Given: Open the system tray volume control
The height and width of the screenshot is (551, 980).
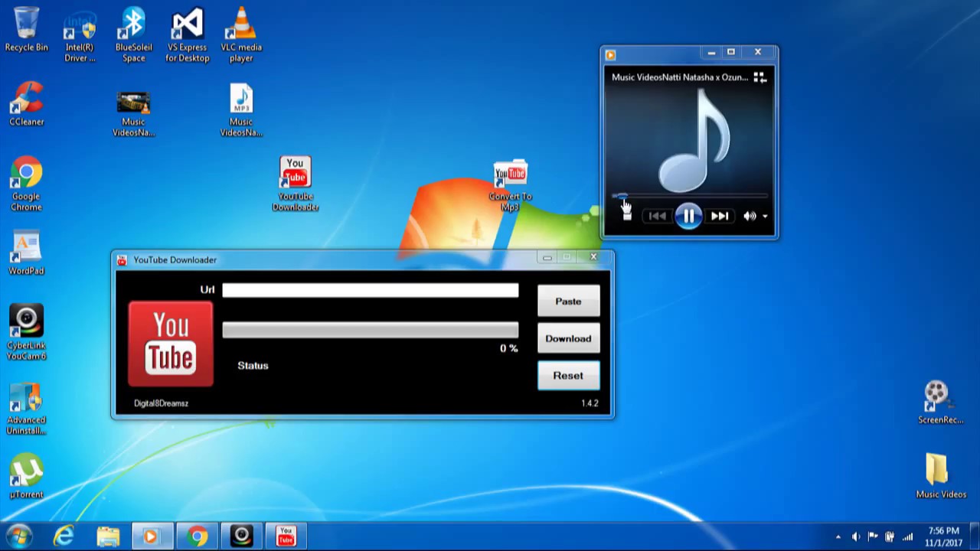Looking at the screenshot, I should click(856, 537).
